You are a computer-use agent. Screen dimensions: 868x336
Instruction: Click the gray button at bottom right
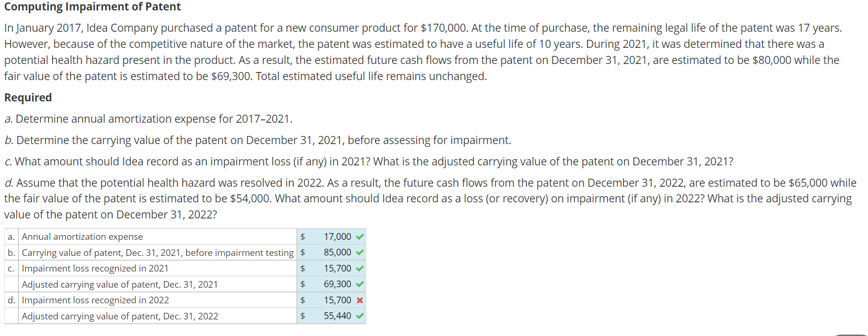tap(852, 334)
